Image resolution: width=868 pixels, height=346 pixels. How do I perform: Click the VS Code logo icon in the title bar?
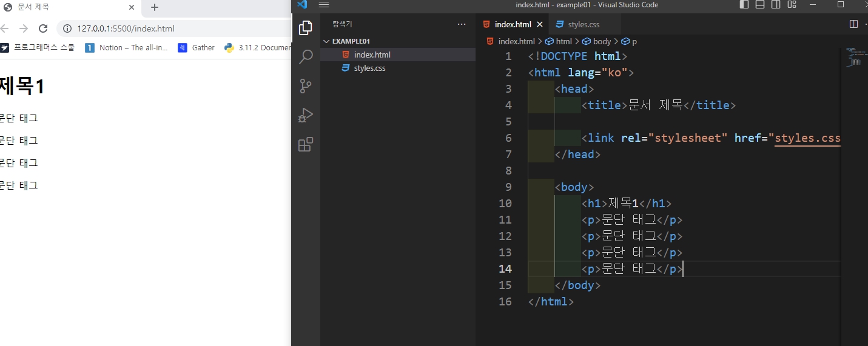pos(302,5)
